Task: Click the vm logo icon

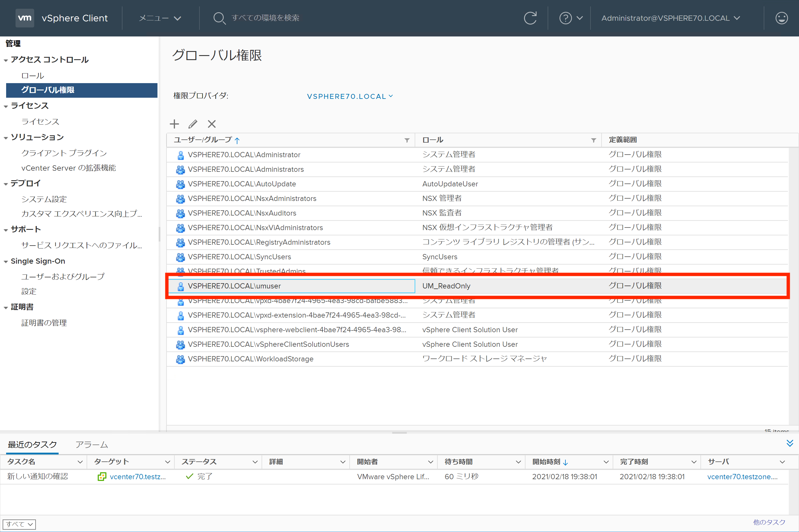Action: 25,18
